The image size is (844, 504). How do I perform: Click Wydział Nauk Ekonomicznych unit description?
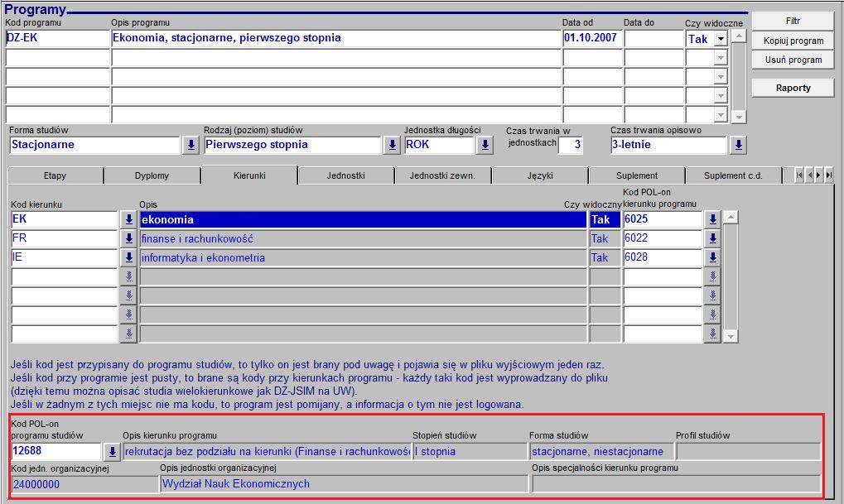point(344,484)
